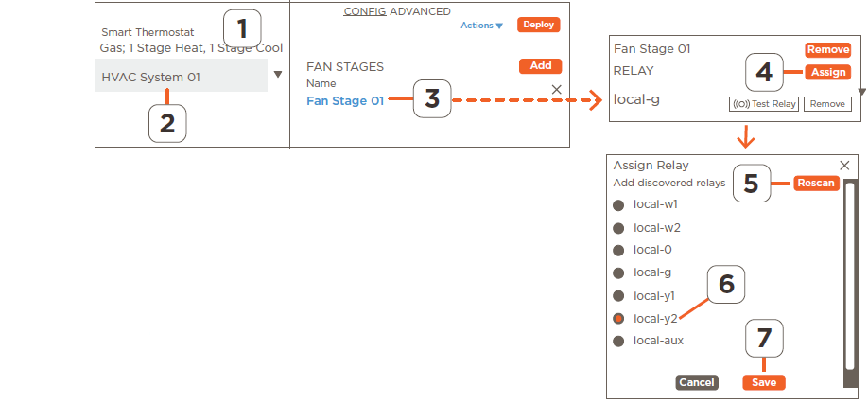The image size is (868, 404).
Task: Select the local-y2 relay option
Action: [618, 319]
